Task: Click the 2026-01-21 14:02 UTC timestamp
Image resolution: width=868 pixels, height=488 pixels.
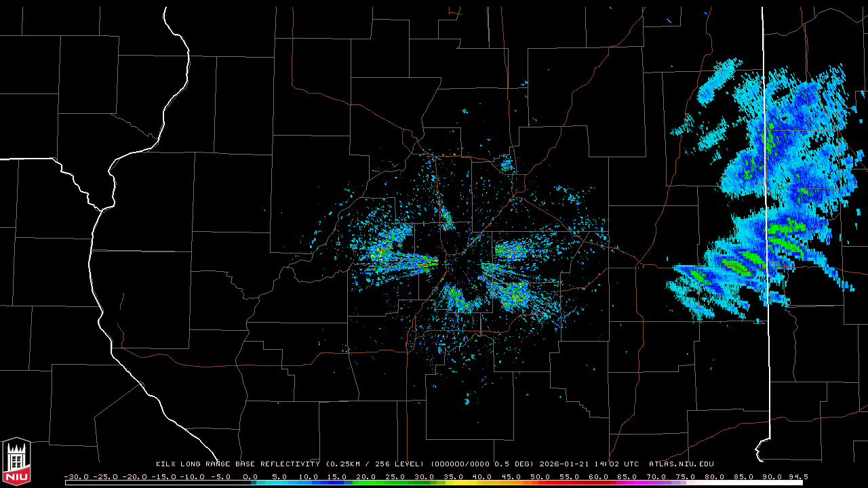Action: [x=589, y=464]
